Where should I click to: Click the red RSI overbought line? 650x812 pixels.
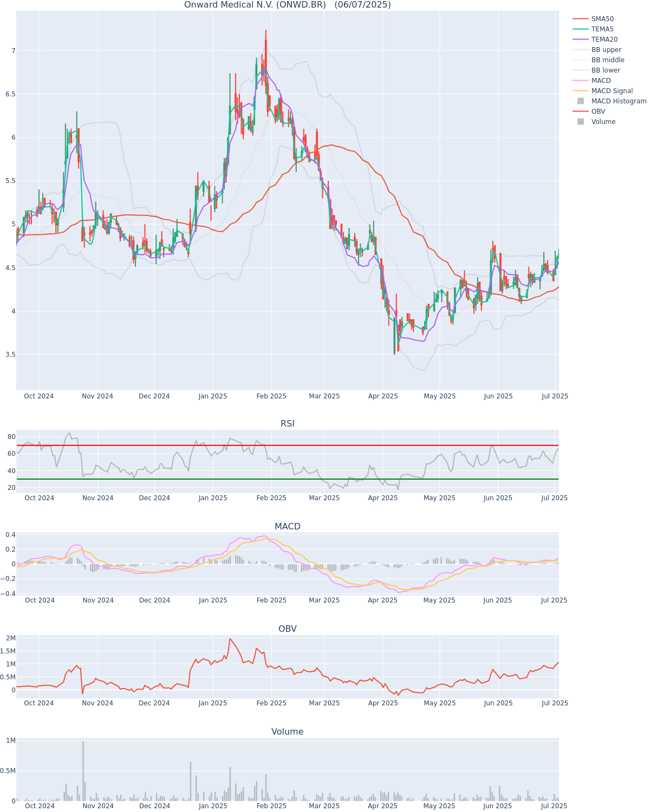click(x=288, y=446)
